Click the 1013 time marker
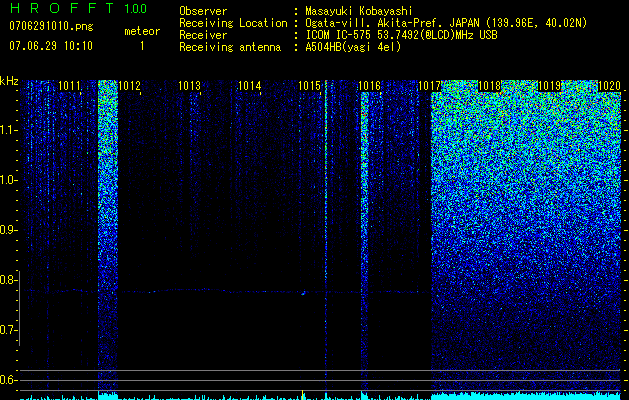Viewport: 629px width, 400px height. [x=189, y=86]
